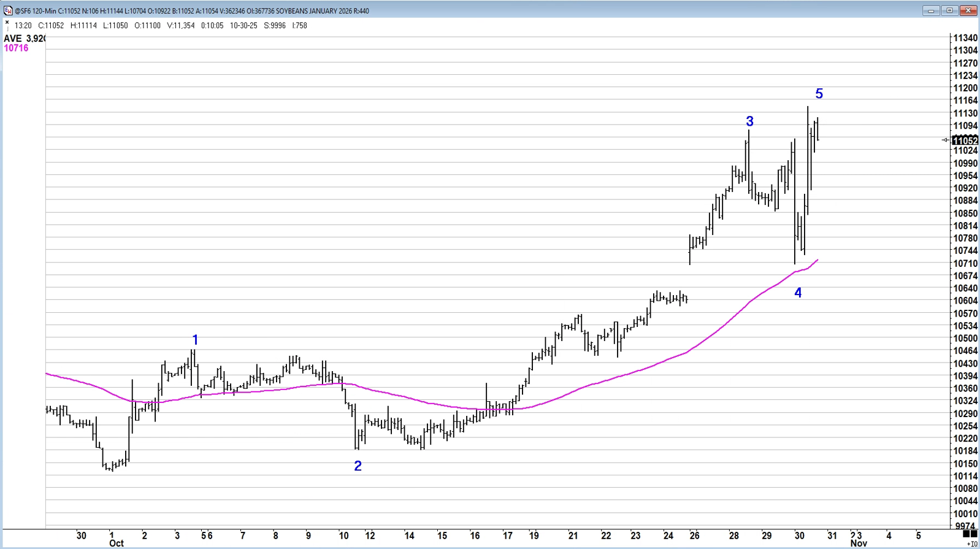
Task: Click the 11340 price axis label
Action: pos(965,38)
